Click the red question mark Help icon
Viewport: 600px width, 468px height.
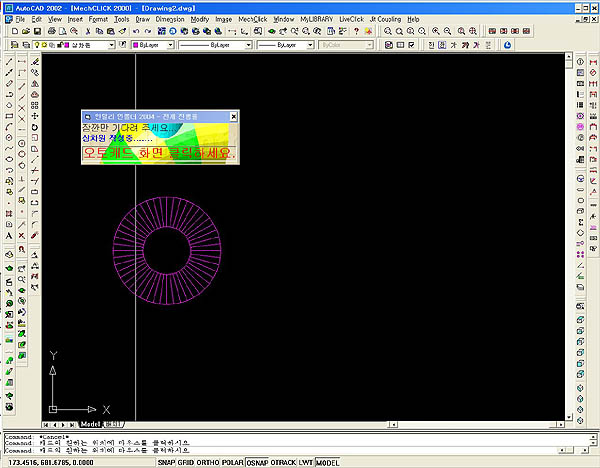pos(356,31)
